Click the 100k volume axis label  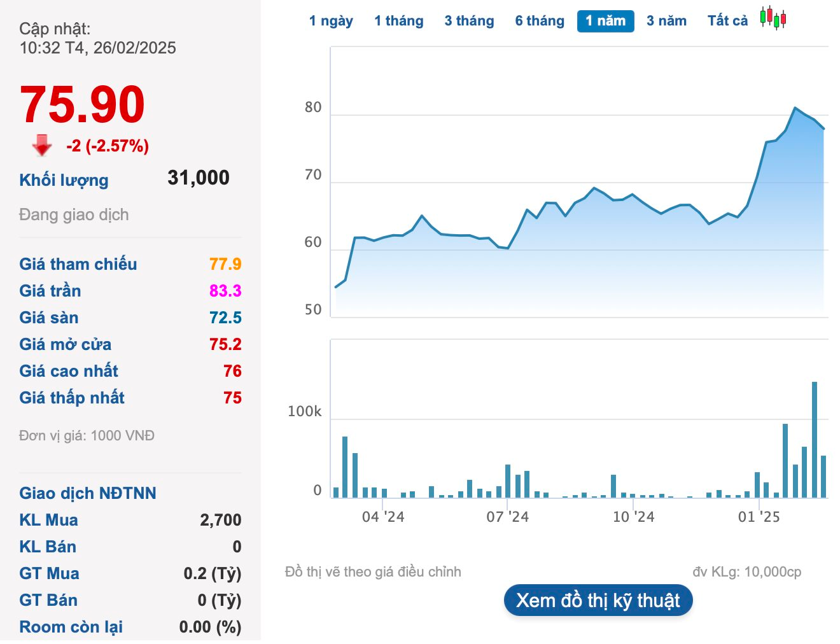pyautogui.click(x=304, y=412)
